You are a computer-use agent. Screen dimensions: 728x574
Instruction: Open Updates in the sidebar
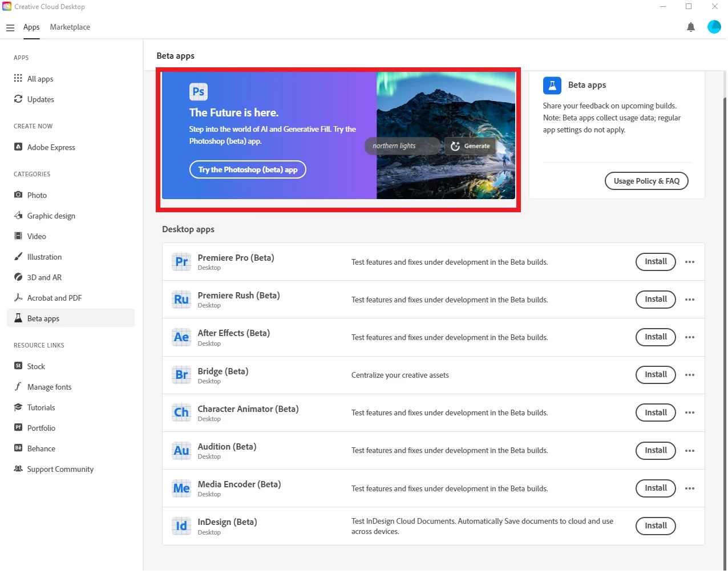tap(71, 99)
